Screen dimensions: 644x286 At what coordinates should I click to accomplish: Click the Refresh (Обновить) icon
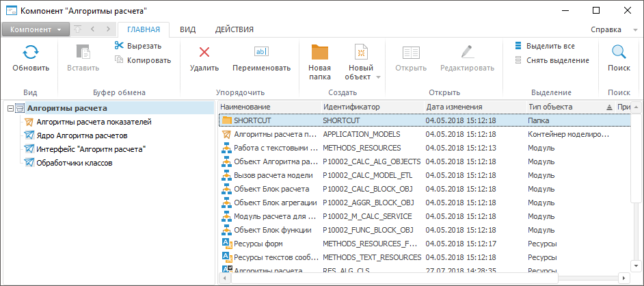tap(31, 53)
